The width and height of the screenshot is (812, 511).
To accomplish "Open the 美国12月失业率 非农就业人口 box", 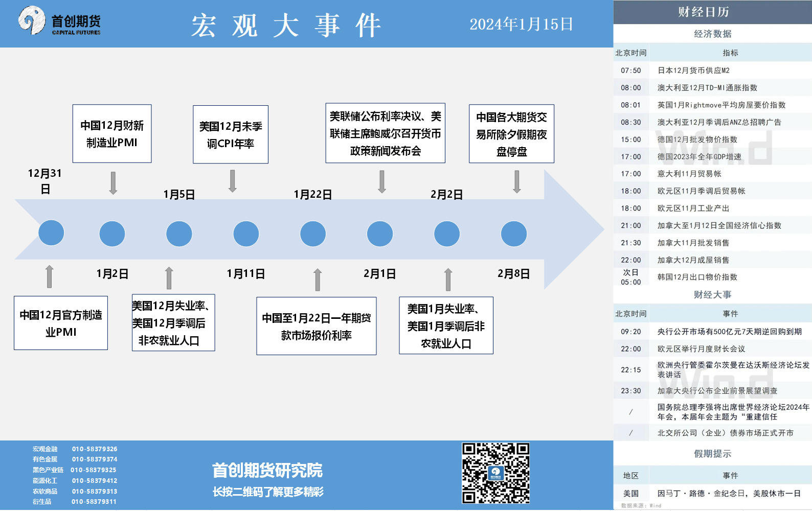I will pyautogui.click(x=173, y=322).
